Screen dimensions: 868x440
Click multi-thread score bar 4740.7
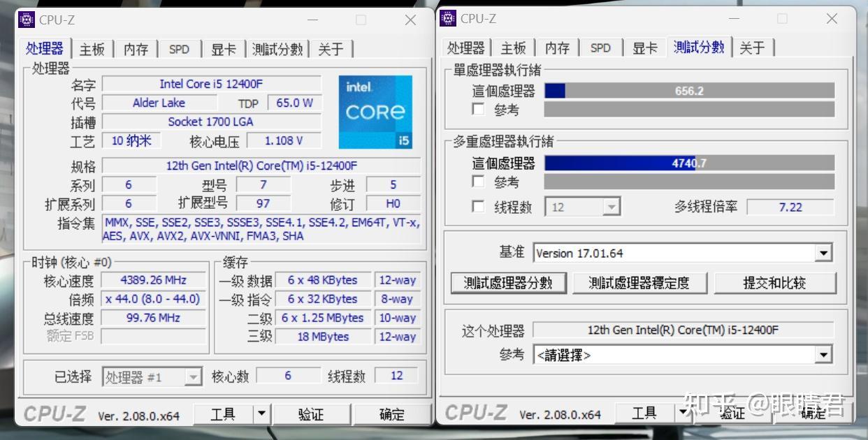coord(689,163)
